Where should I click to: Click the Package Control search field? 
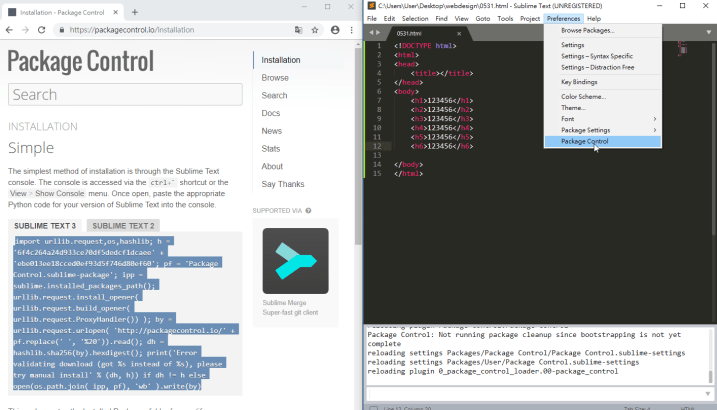click(125, 95)
